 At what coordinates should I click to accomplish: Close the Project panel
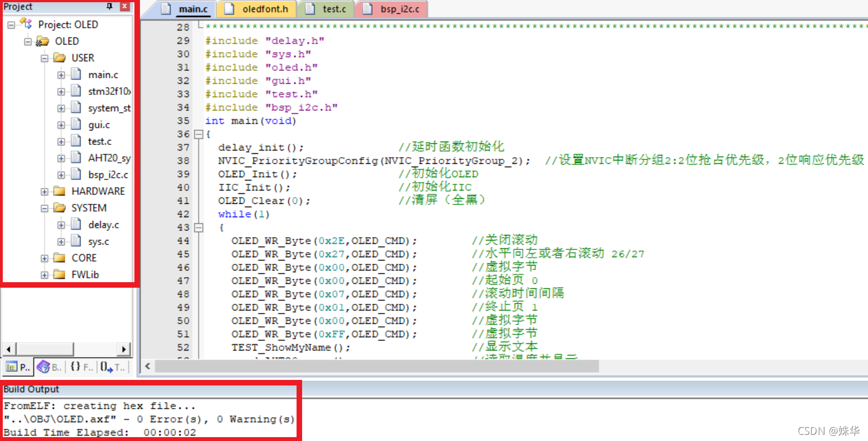click(x=124, y=7)
